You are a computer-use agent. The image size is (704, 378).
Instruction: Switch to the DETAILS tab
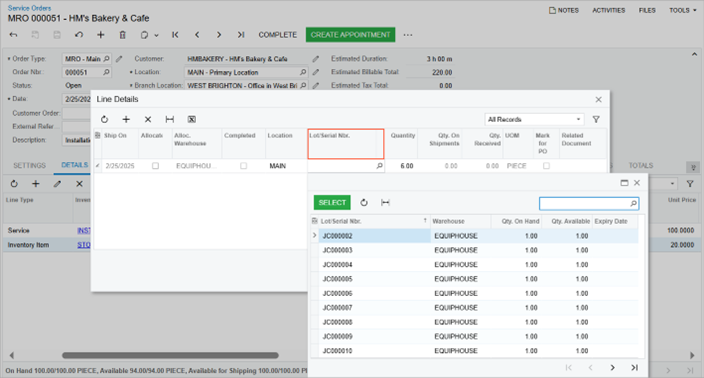75,165
